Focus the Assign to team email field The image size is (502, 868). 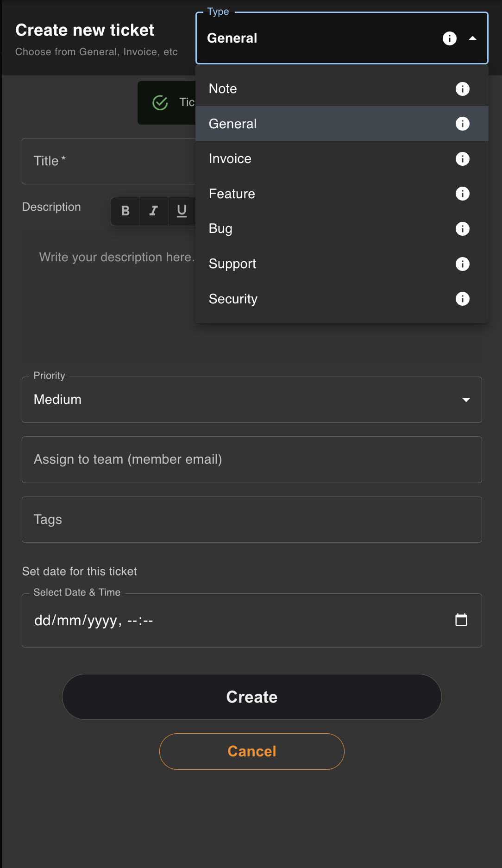tap(252, 459)
